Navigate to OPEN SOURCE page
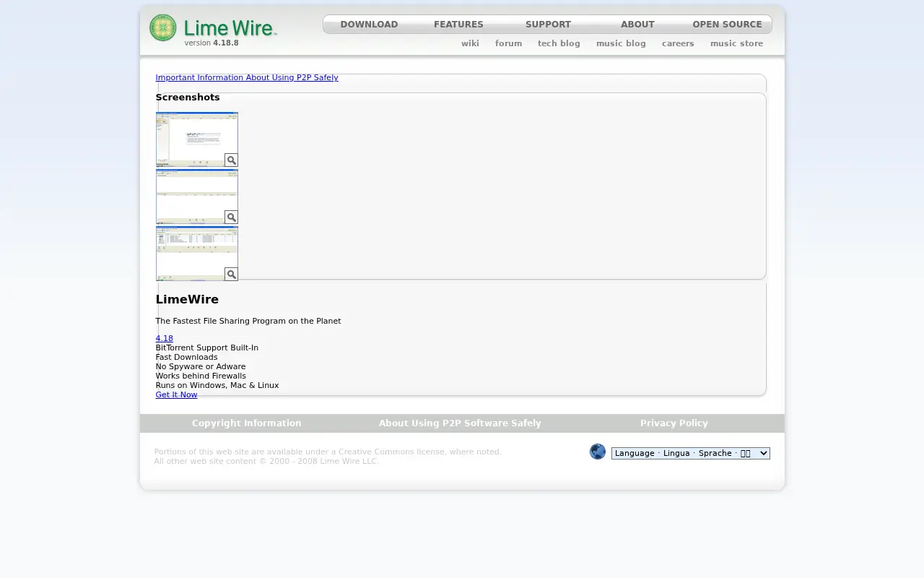 (727, 25)
